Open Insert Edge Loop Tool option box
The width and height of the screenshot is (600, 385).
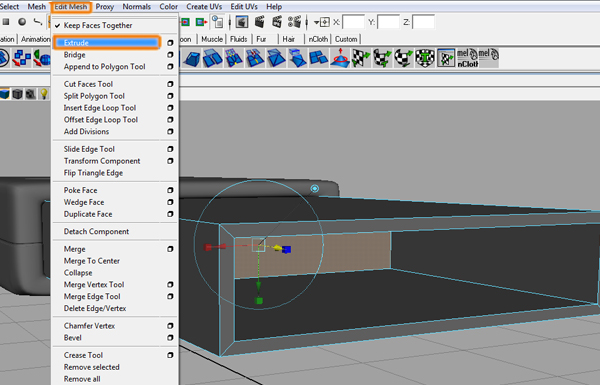click(170, 108)
